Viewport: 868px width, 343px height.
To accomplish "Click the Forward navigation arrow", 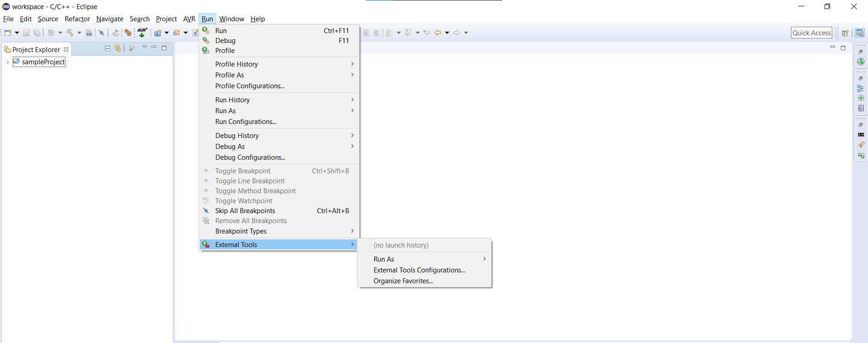I will (x=457, y=33).
